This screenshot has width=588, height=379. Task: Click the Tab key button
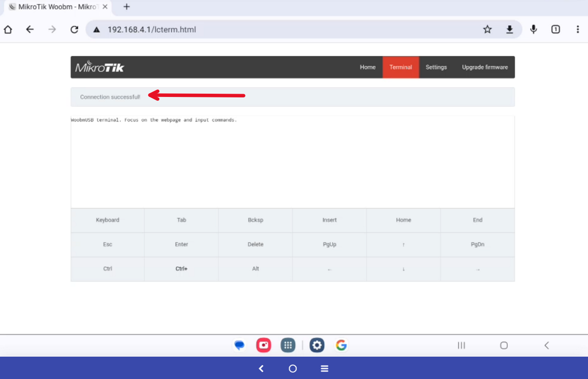tap(181, 220)
